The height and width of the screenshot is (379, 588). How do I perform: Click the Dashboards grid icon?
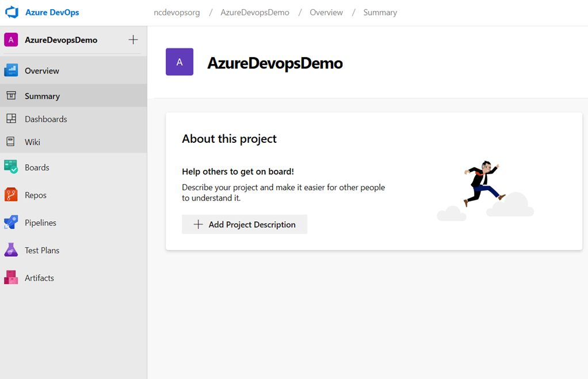[x=12, y=119]
